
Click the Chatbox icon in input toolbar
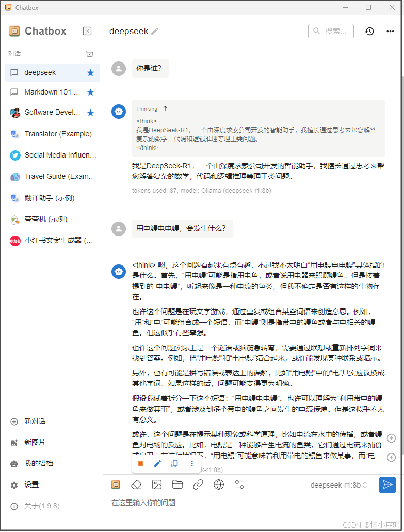(116, 484)
